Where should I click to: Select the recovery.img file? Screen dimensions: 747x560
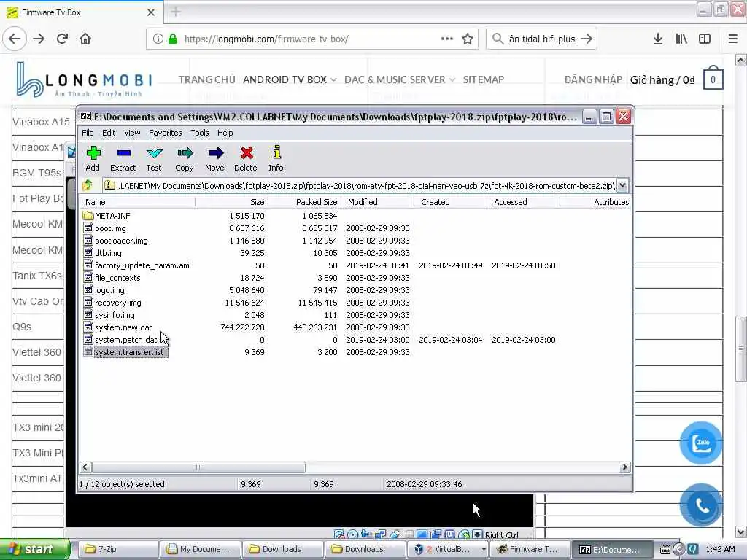(117, 303)
